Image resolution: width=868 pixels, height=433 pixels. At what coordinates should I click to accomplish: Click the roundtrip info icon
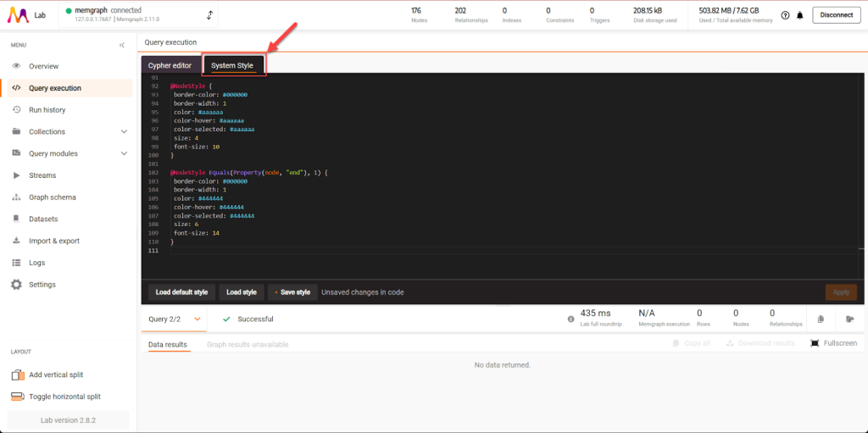[571, 319]
